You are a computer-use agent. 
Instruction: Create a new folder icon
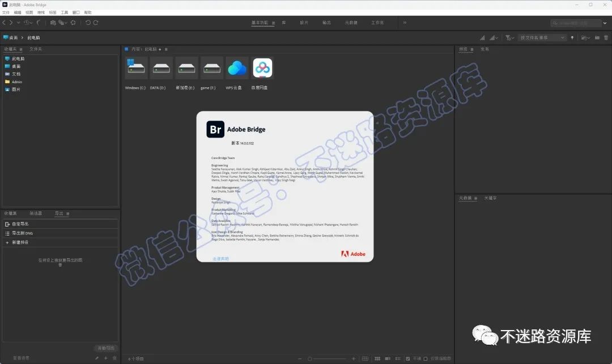(597, 38)
